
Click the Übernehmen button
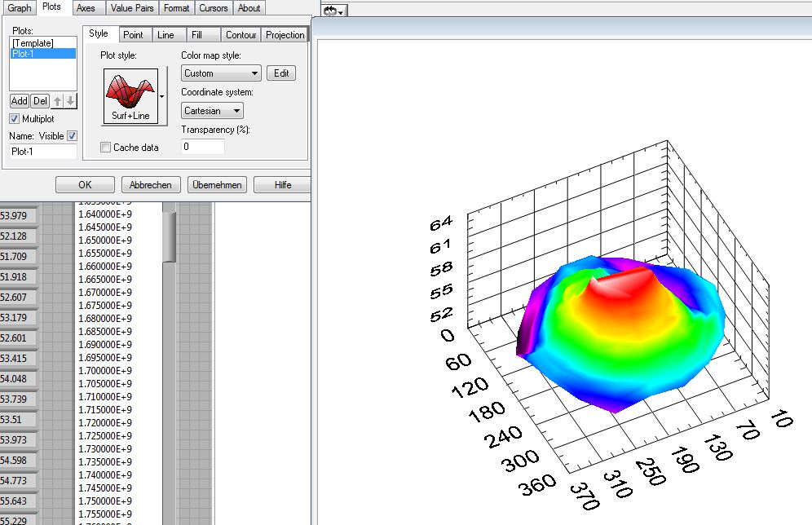[217, 185]
